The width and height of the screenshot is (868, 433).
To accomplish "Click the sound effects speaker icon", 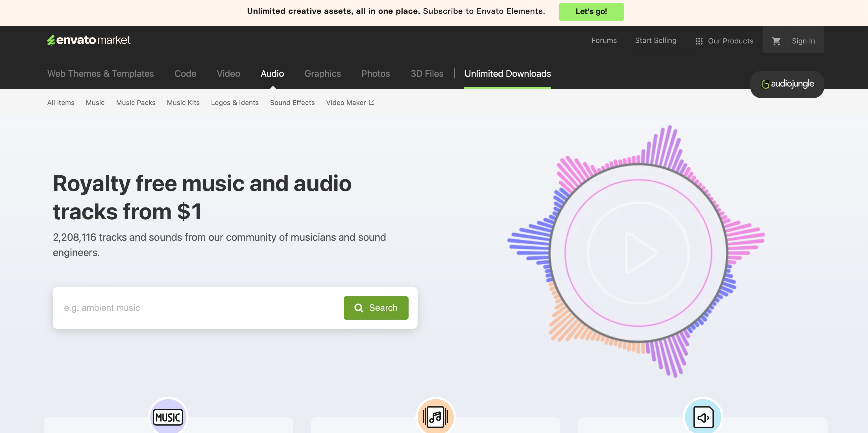I will 703,417.
